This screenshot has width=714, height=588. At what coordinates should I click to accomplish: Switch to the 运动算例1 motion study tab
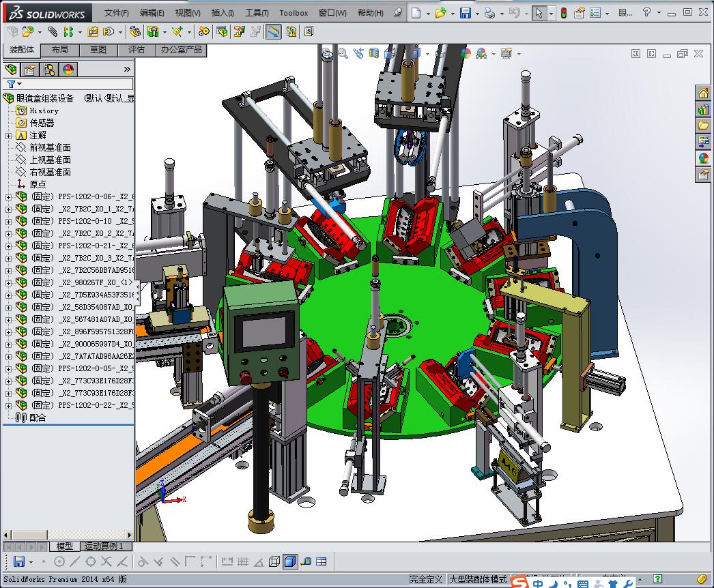pos(104,546)
